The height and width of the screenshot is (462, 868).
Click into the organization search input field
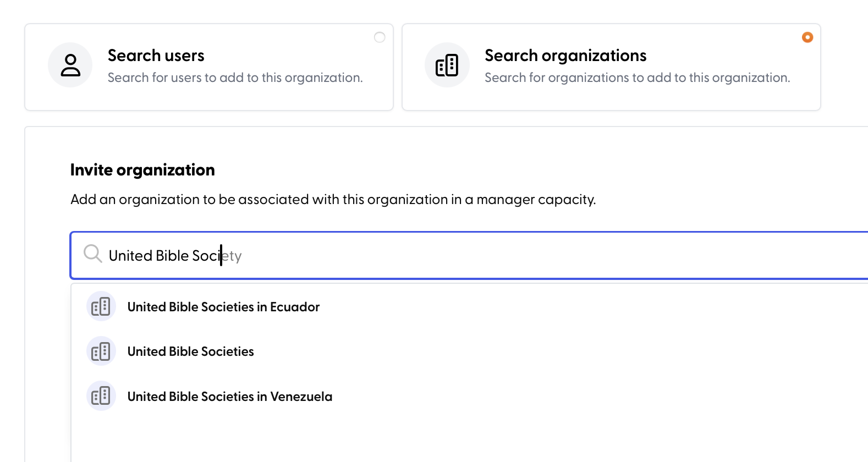470,256
